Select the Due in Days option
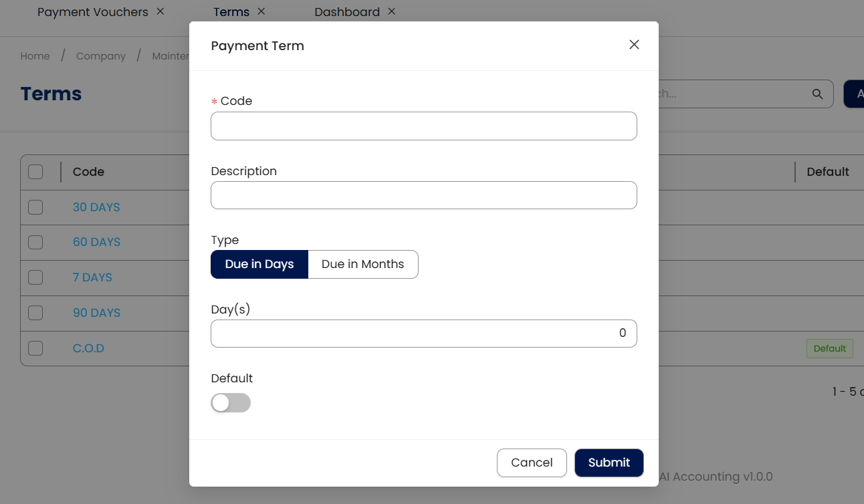The height and width of the screenshot is (504, 864). click(259, 264)
